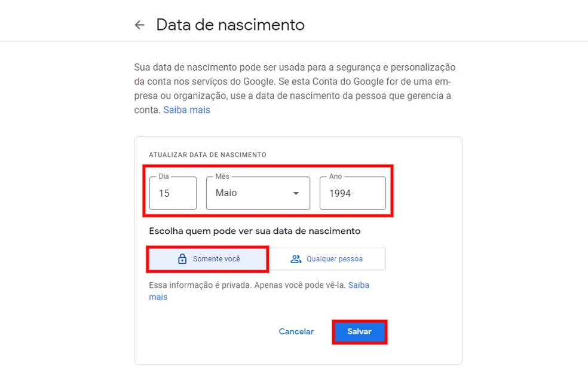Open the Saiba mais link after 'conta.'
This screenshot has width=588, height=384.
(186, 110)
